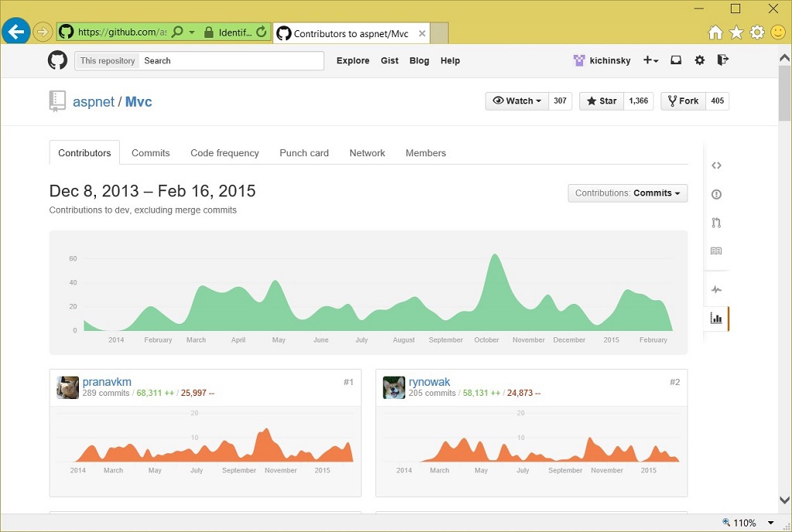Click the page scrollbar down arrow
This screenshot has height=532, width=792.
[784, 500]
